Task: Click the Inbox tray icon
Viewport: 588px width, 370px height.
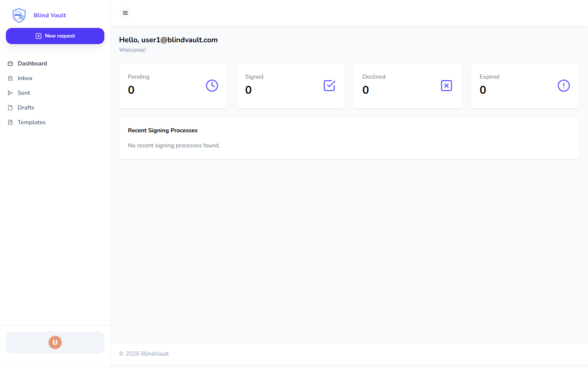Action: 10,78
